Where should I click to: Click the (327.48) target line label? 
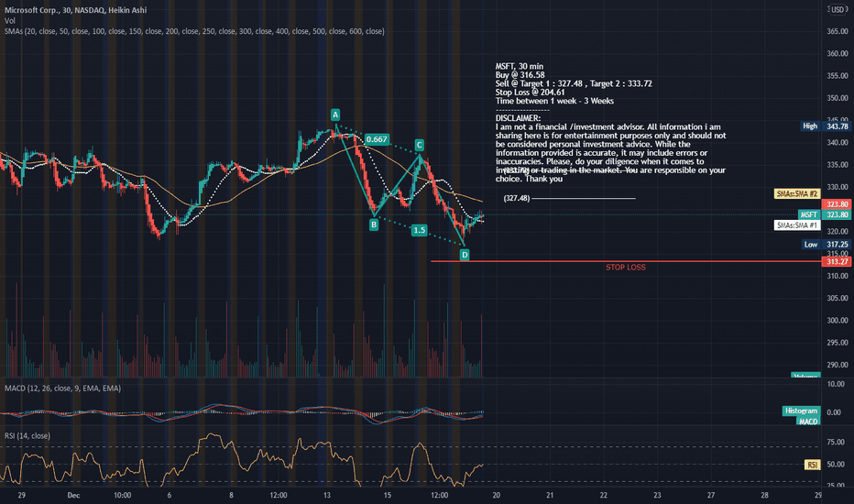click(x=517, y=198)
